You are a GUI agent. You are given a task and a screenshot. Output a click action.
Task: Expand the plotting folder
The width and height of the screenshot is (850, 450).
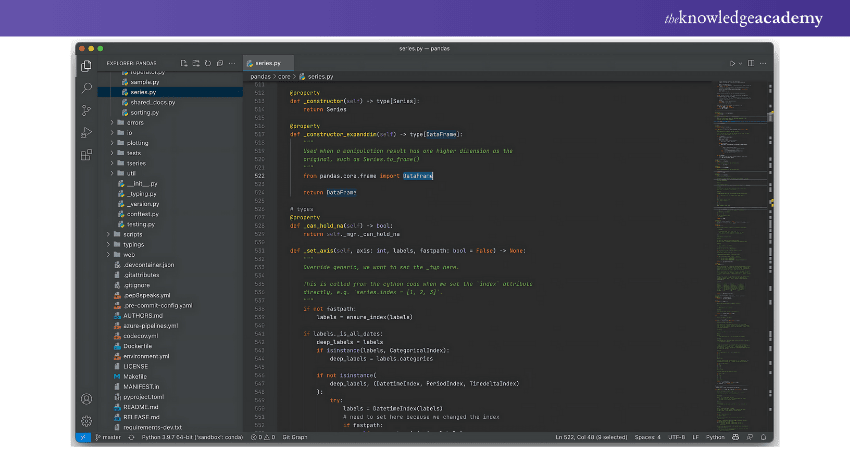(137, 142)
